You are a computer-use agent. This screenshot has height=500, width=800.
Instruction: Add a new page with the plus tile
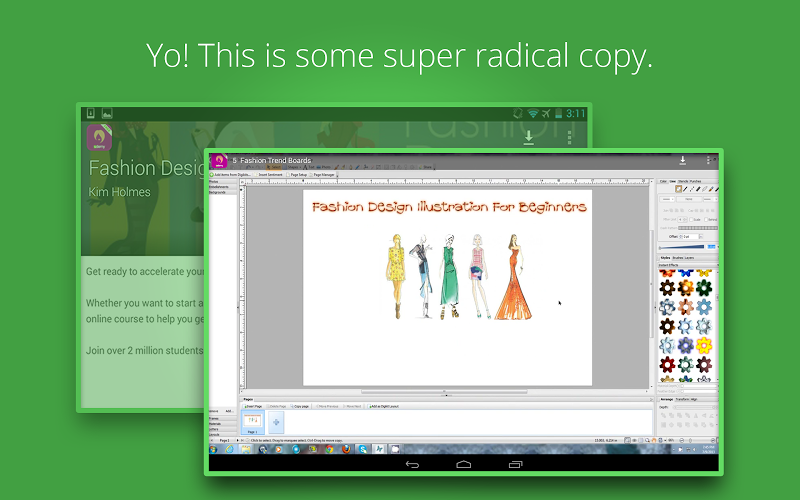[x=276, y=424]
